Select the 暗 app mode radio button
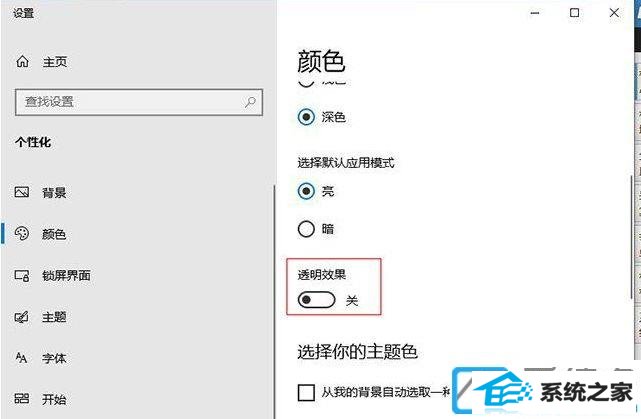 (306, 229)
